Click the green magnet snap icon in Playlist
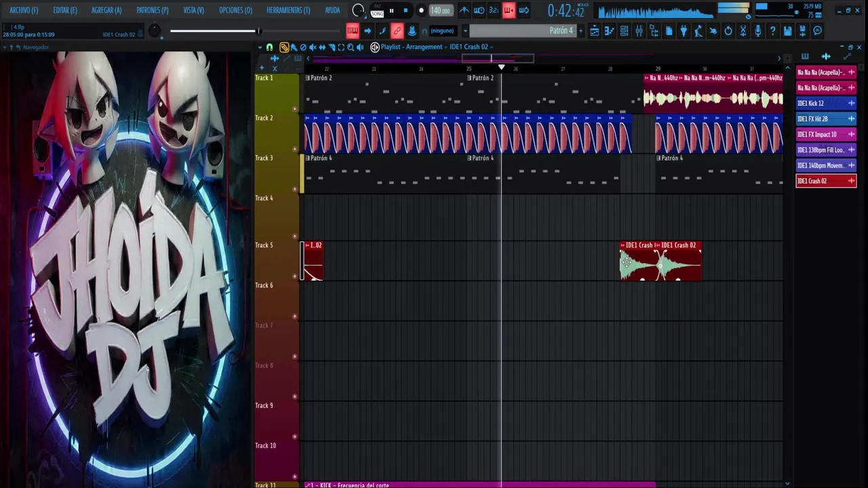 (x=269, y=47)
